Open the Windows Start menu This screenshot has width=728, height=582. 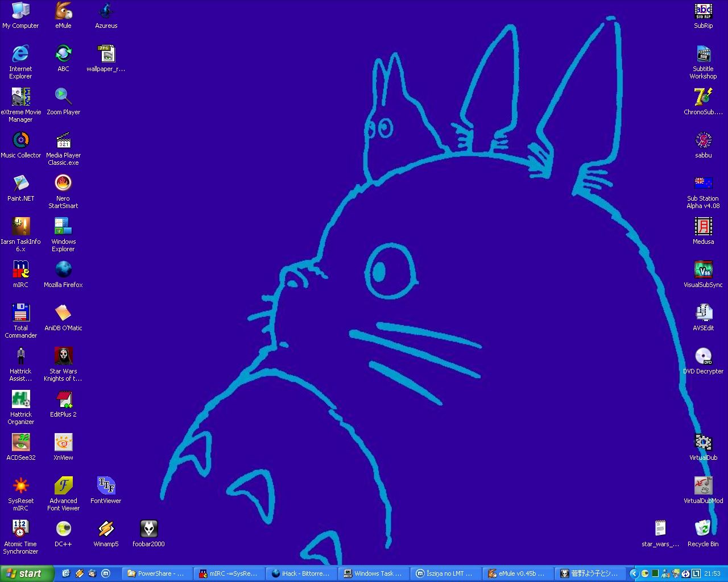27,573
